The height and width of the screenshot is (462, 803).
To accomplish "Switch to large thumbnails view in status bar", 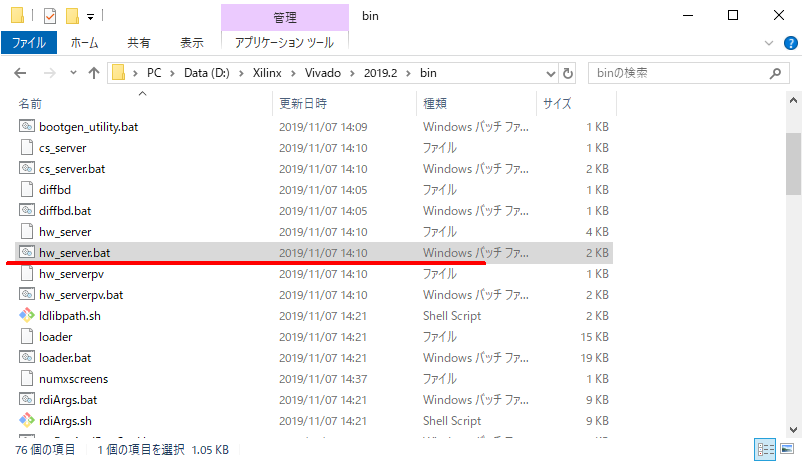I will [x=787, y=449].
